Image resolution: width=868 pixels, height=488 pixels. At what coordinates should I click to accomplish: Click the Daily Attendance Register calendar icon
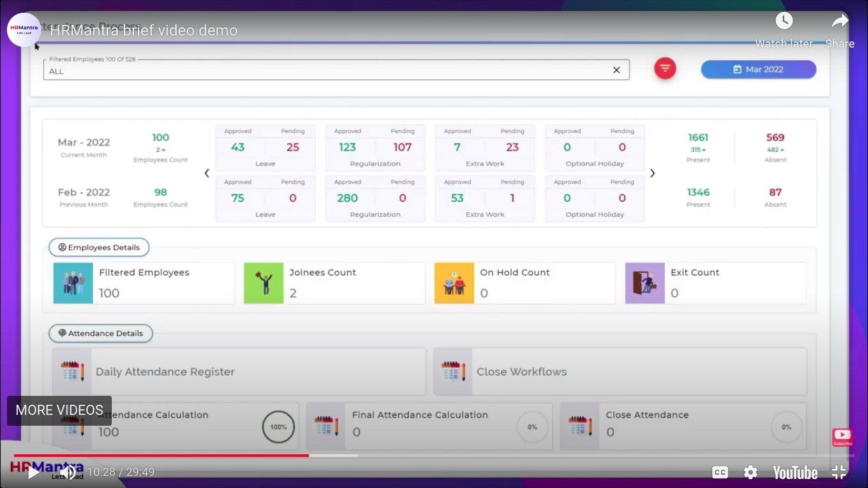coord(72,371)
